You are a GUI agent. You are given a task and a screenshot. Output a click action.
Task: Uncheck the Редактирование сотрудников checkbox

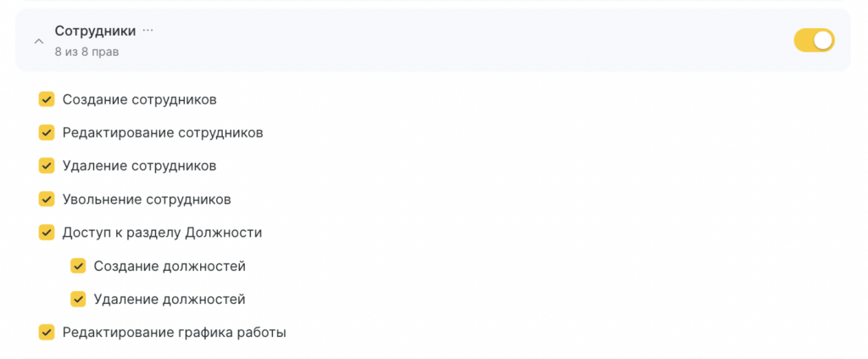[x=47, y=132]
